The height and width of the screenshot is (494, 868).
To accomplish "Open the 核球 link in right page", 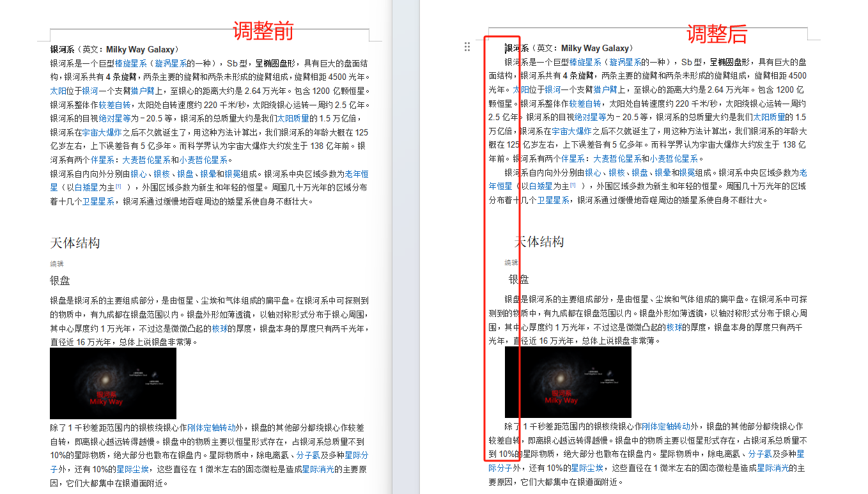I will 675,327.
